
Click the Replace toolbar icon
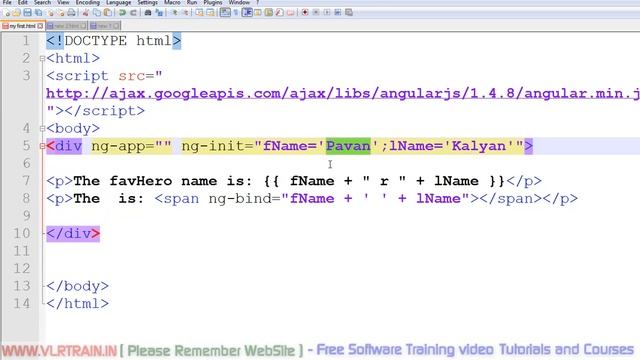click(159, 13)
